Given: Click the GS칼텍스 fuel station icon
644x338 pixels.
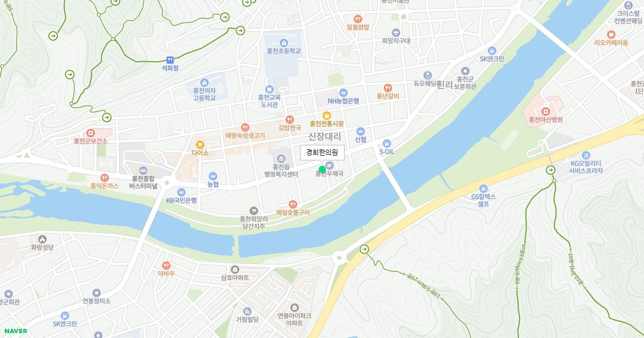Looking at the screenshot, I should pyautogui.click(x=484, y=188).
